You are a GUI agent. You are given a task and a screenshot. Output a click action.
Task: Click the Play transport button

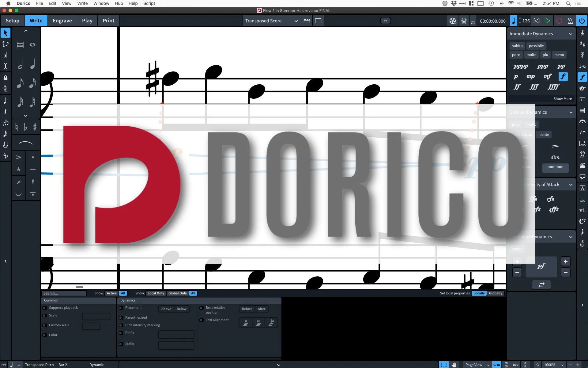[x=548, y=21]
